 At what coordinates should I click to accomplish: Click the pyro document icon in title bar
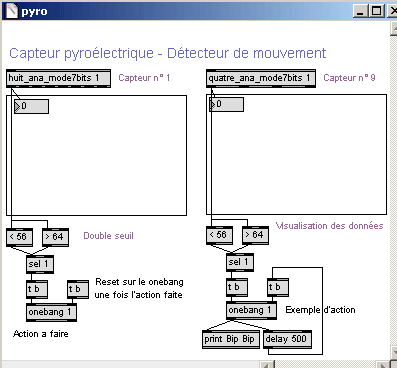pos(12,11)
